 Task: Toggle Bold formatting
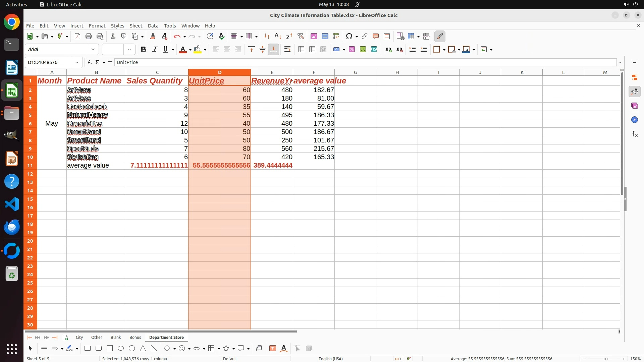pos(144,50)
